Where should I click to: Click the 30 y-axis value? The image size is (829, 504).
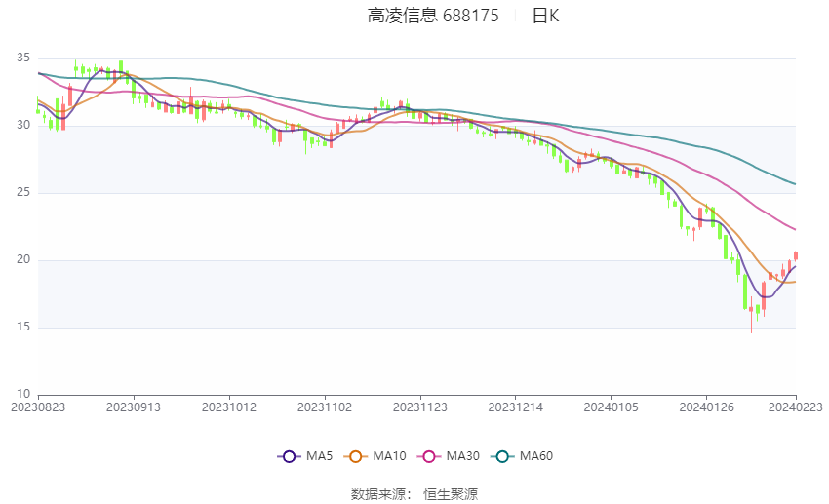click(23, 125)
